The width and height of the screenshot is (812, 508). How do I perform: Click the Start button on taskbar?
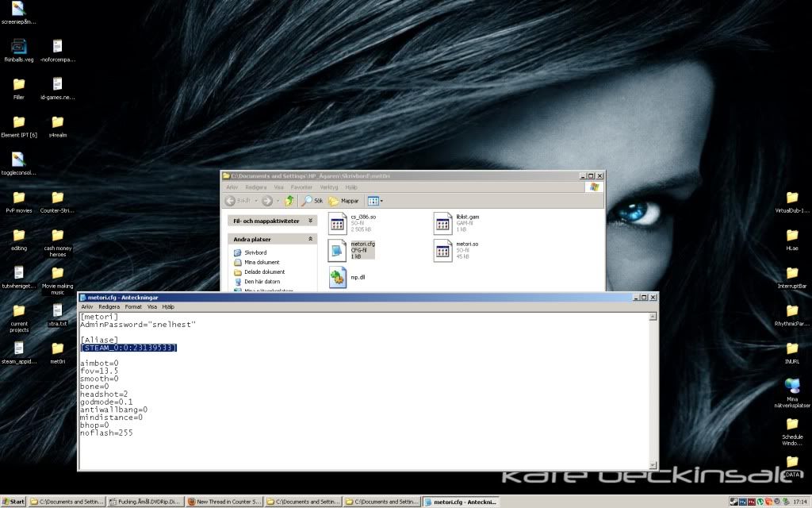[x=13, y=502]
